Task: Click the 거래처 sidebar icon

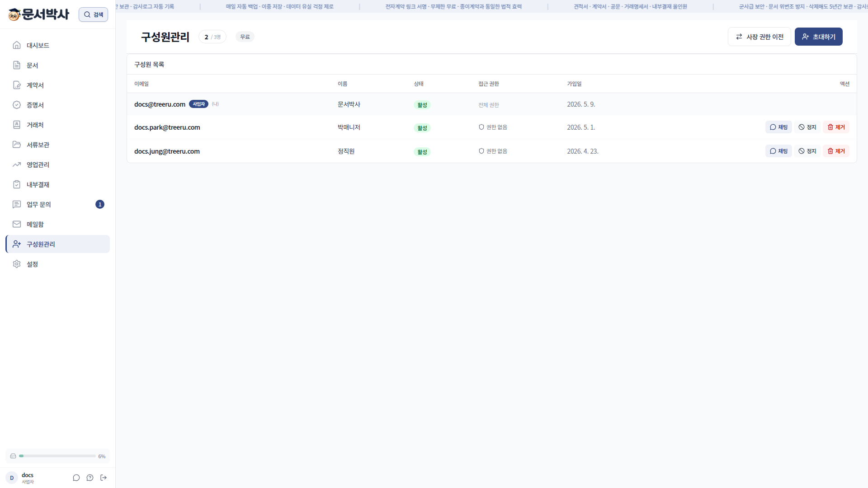Action: (17, 125)
